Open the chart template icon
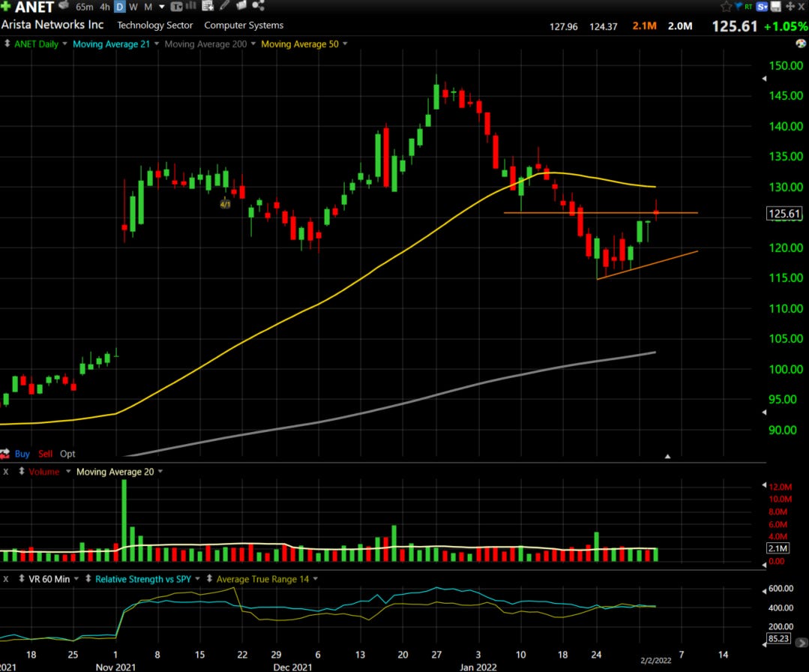 (176, 7)
